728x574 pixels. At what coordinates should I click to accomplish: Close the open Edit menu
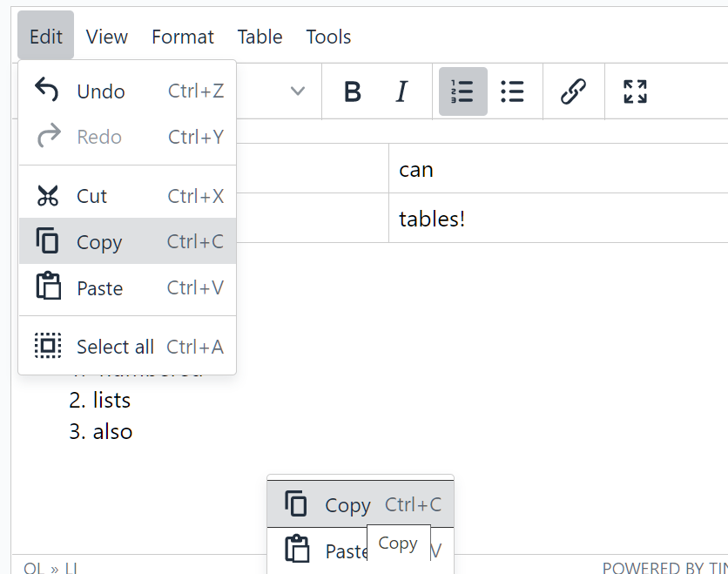point(46,37)
